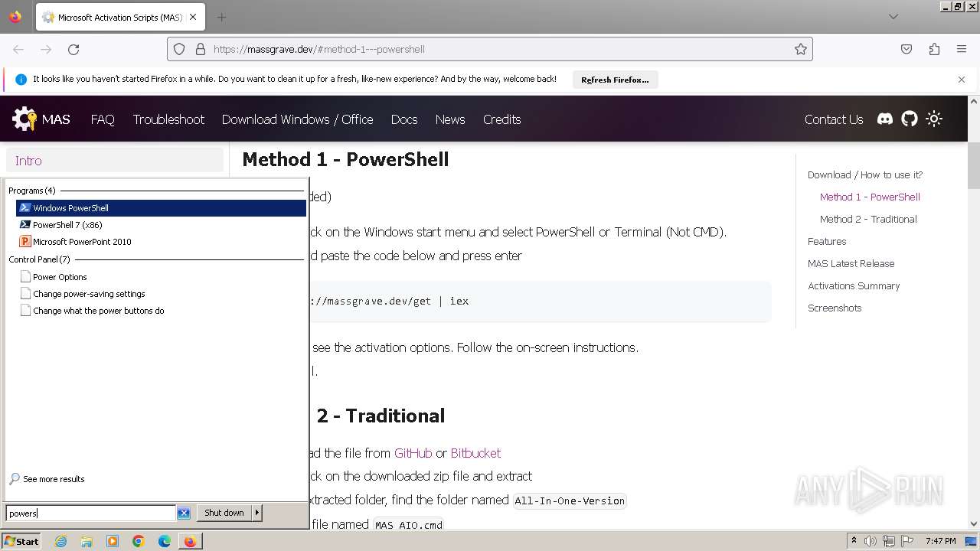Jump to MAS Latest Release section

click(851, 263)
